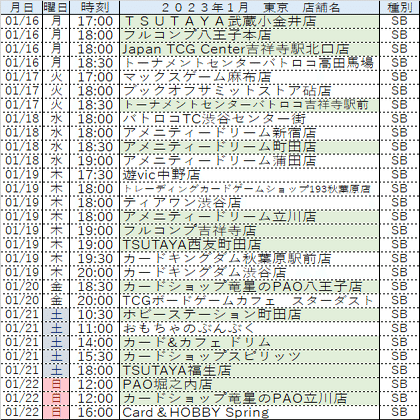Click the 20:00 time for カードキングダム渋谷店
420x420 pixels.
95,273
